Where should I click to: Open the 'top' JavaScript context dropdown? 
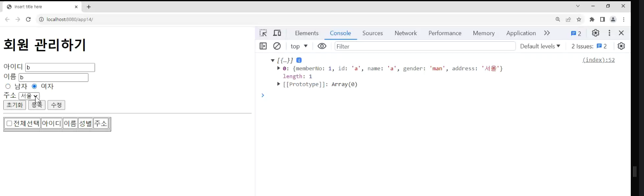(299, 46)
